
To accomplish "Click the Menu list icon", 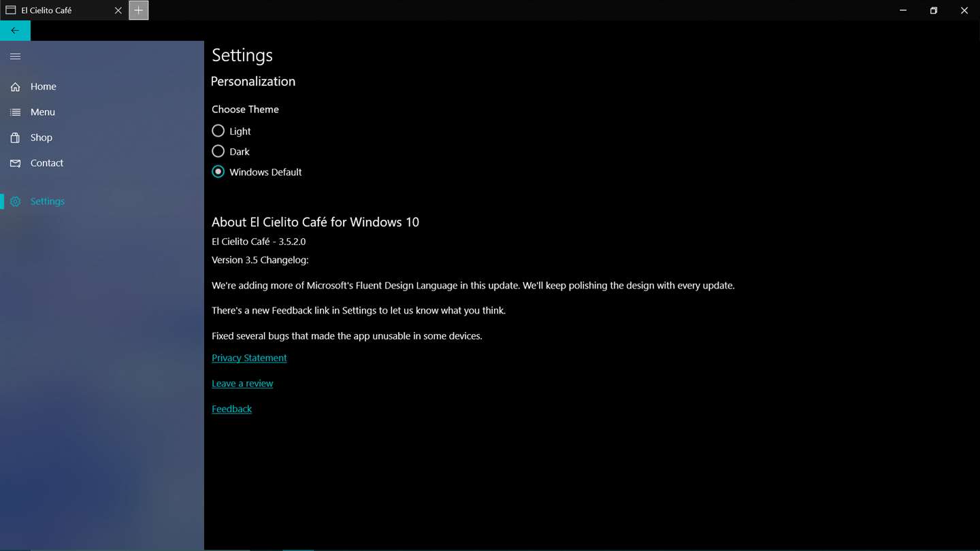I will click(15, 112).
